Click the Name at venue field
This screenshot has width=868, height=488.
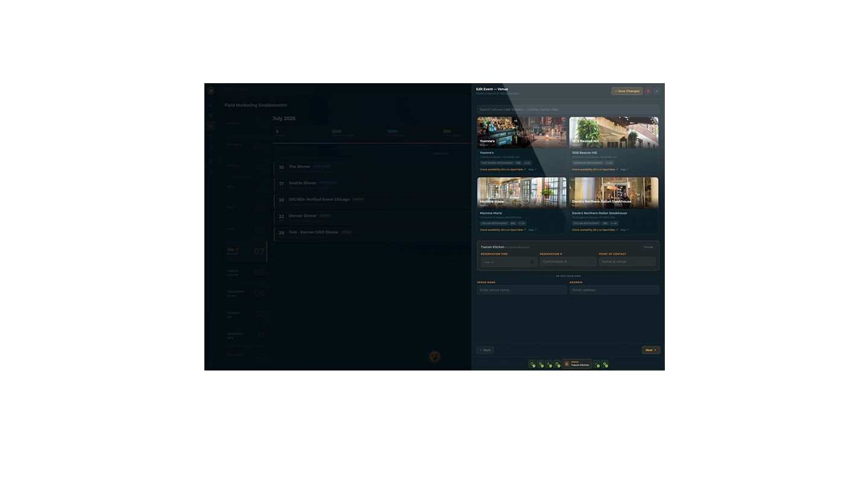[x=627, y=262]
